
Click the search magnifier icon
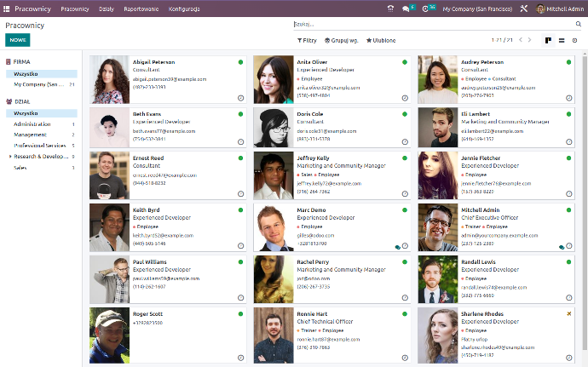click(579, 24)
